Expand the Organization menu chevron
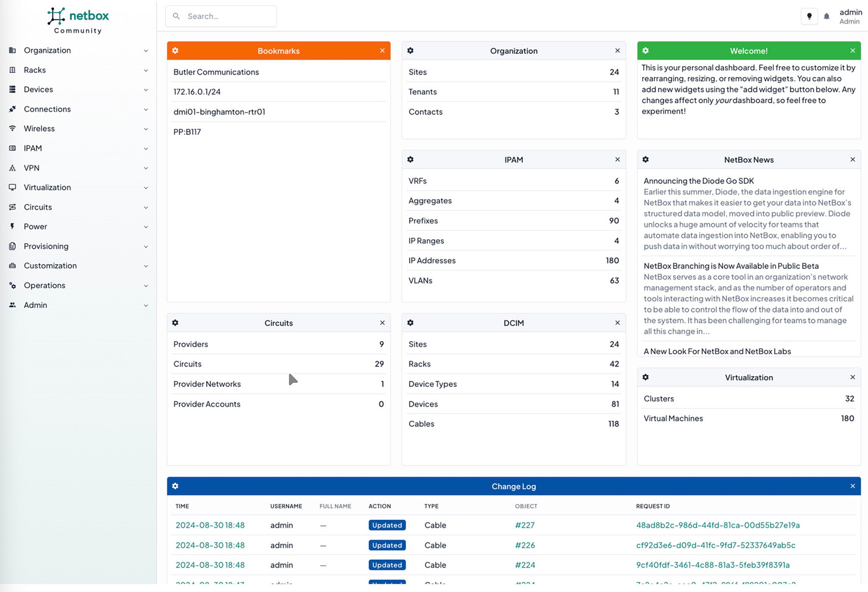868x592 pixels. [145, 51]
